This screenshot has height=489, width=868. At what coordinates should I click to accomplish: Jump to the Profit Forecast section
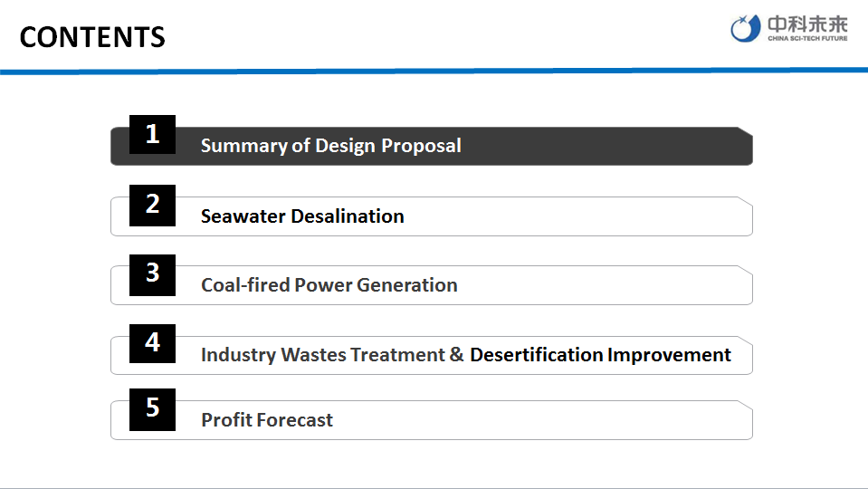[267, 420]
